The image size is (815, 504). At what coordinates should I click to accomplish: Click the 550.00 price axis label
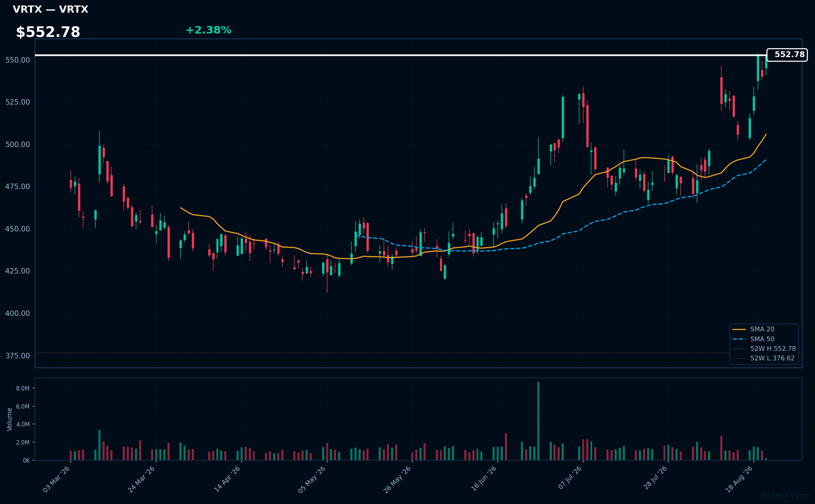coord(18,60)
